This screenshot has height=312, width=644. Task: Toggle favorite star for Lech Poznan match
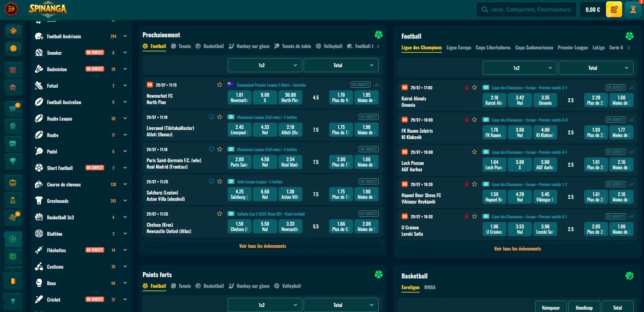475,152
